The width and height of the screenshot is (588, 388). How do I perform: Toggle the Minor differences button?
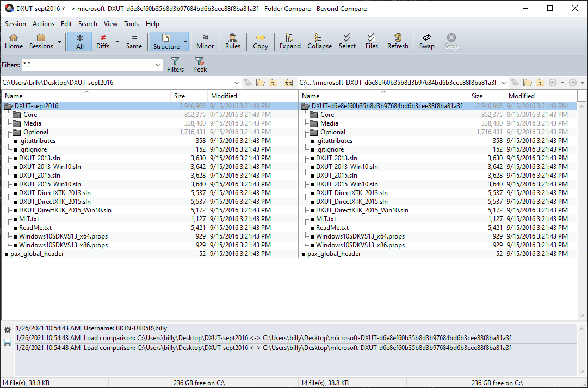205,41
